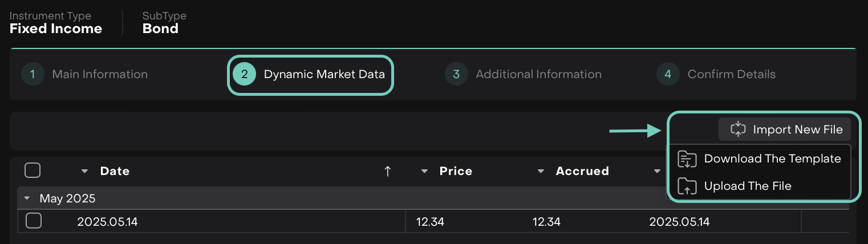Select the Date cell 2025.05.14 in first column

[107, 221]
